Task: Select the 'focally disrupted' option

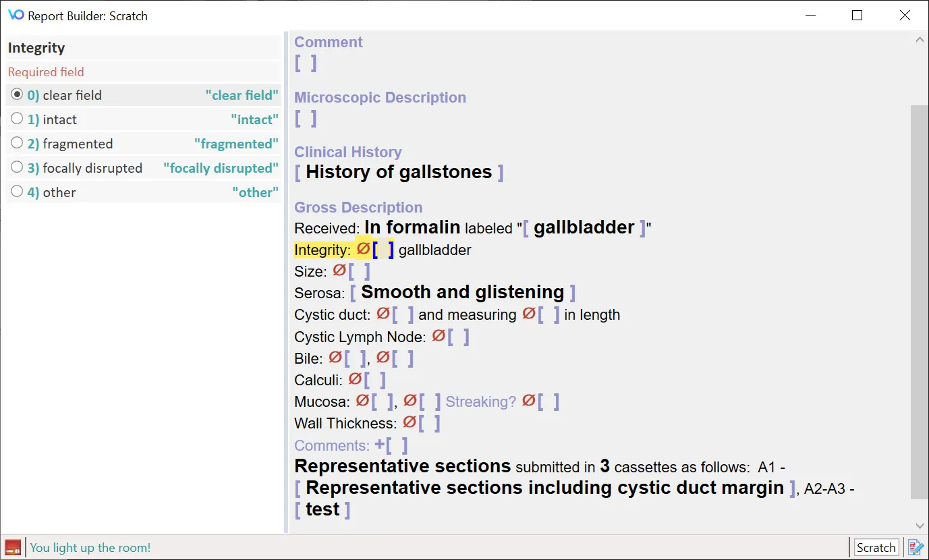Action: pyautogui.click(x=17, y=167)
